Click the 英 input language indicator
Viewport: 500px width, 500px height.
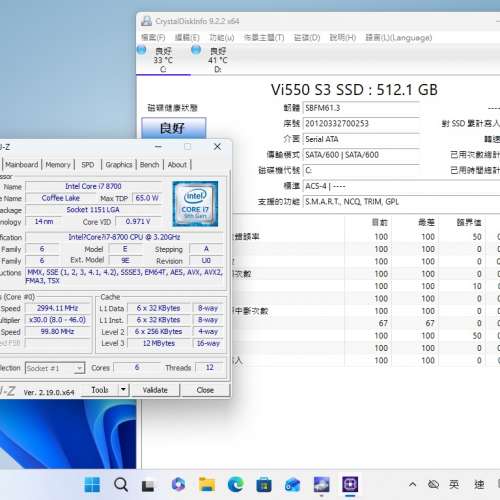coord(454,484)
